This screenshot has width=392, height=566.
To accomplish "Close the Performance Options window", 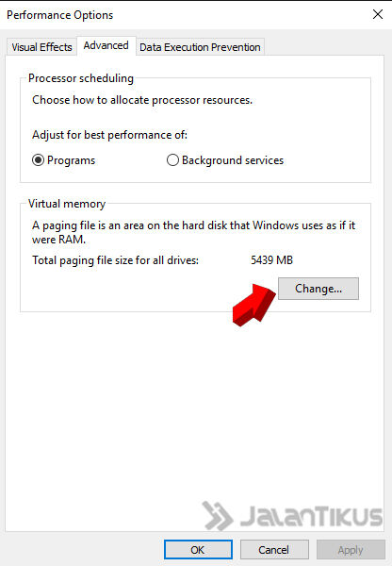I will [378, 14].
